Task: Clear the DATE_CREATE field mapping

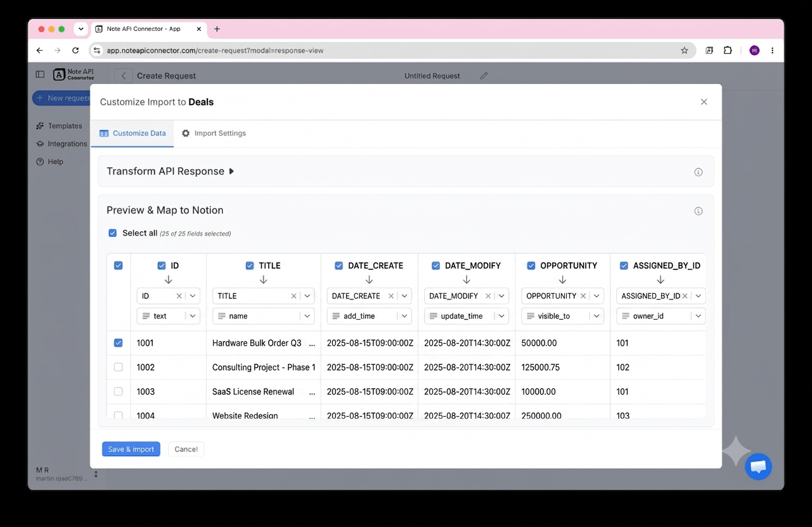Action: click(x=391, y=296)
